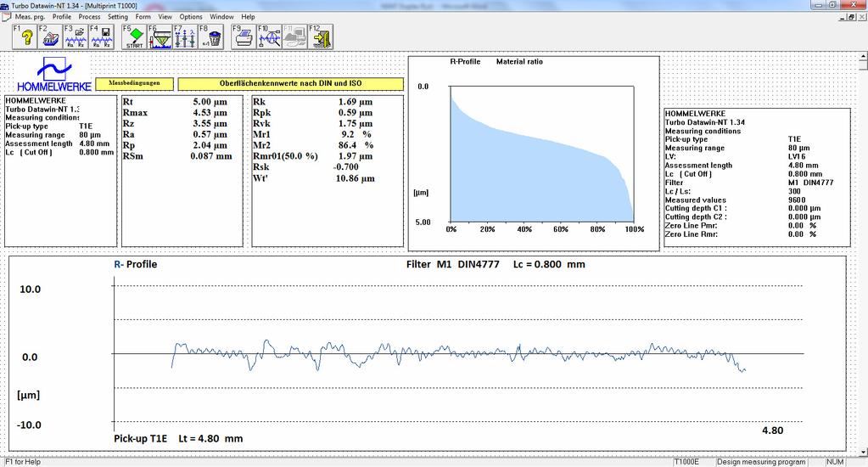
Task: Save the profile using the F4 icon
Action: tap(101, 37)
